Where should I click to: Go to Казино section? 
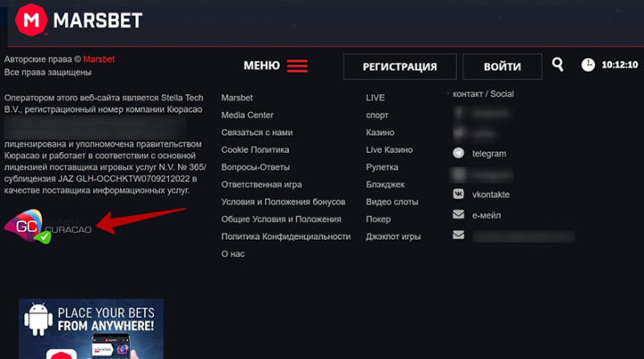(380, 132)
